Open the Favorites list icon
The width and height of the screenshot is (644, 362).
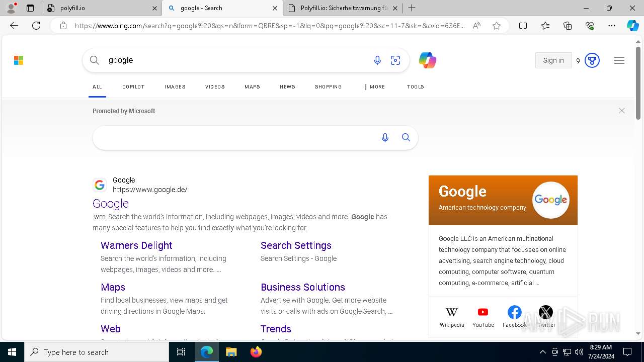[545, 26]
